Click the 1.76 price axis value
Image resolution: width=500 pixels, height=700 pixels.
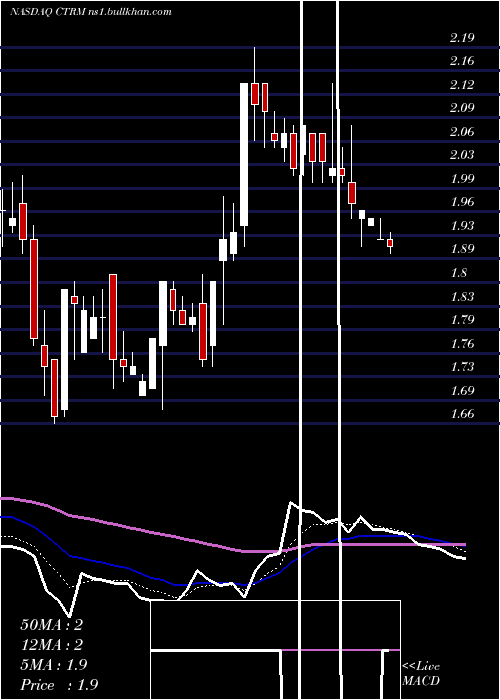pos(462,343)
